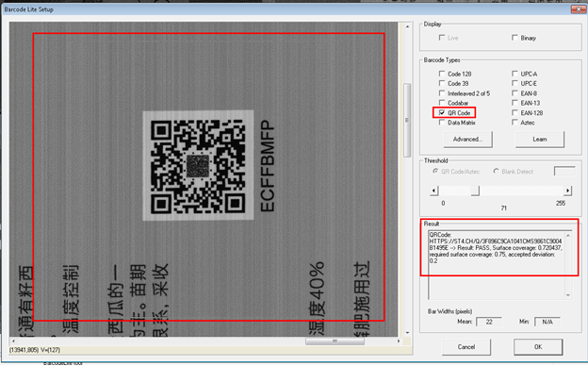Viewport: 588px width, 366px height.
Task: Click the Bar Widths Min field
Action: (x=547, y=322)
